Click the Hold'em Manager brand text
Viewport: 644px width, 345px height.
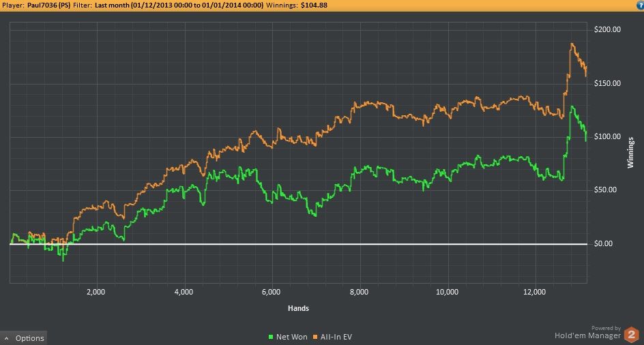588,335
